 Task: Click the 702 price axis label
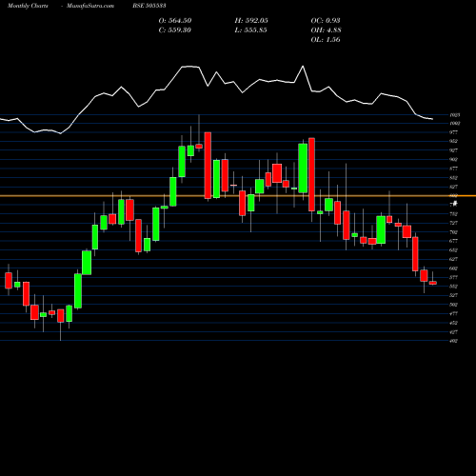454,232
